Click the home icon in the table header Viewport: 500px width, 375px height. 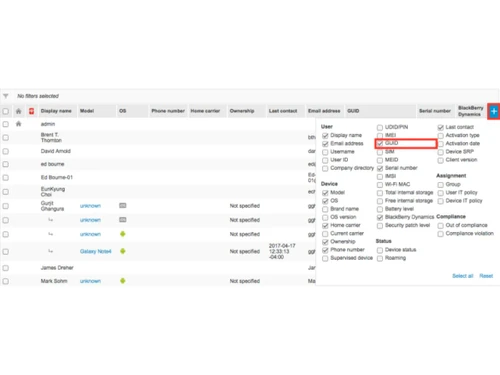click(18, 111)
